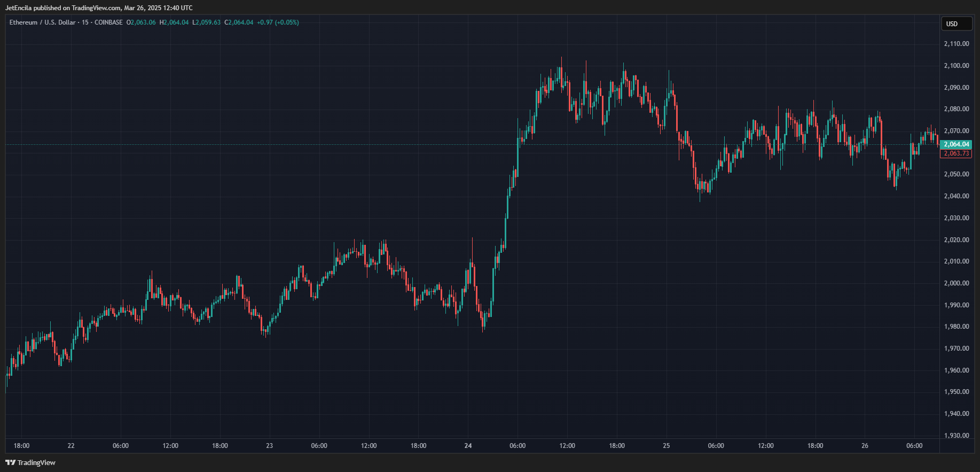980x472 pixels.
Task: Click the 1,990.00 price axis label
Action: 957,305
